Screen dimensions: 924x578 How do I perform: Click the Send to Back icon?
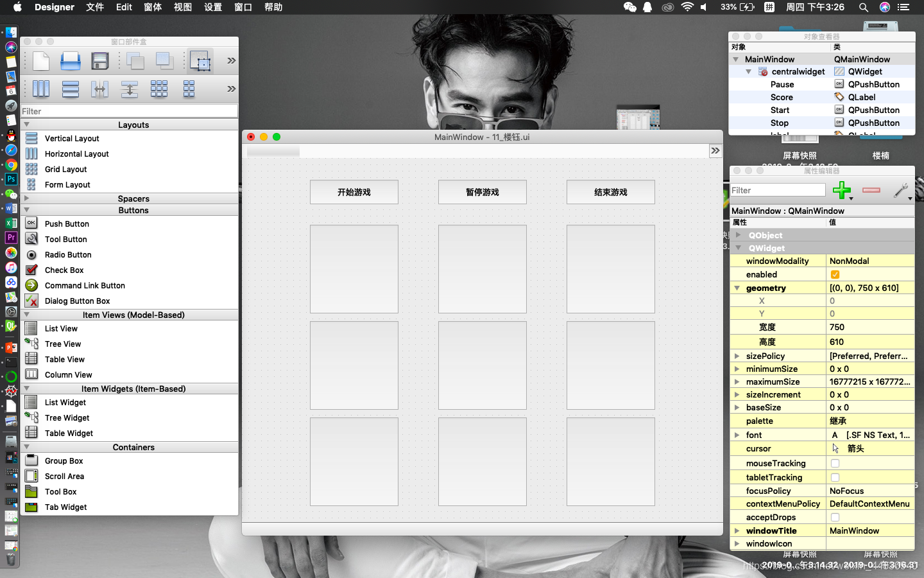coord(135,61)
